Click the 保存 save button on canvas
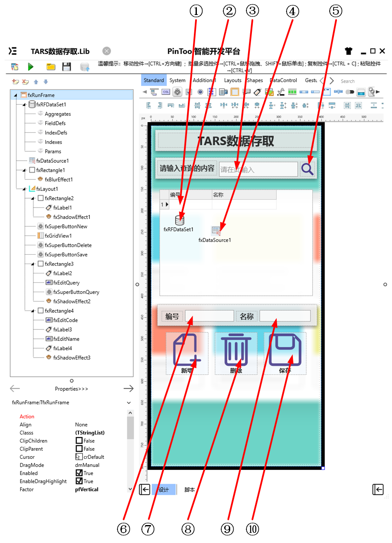 click(x=285, y=354)
